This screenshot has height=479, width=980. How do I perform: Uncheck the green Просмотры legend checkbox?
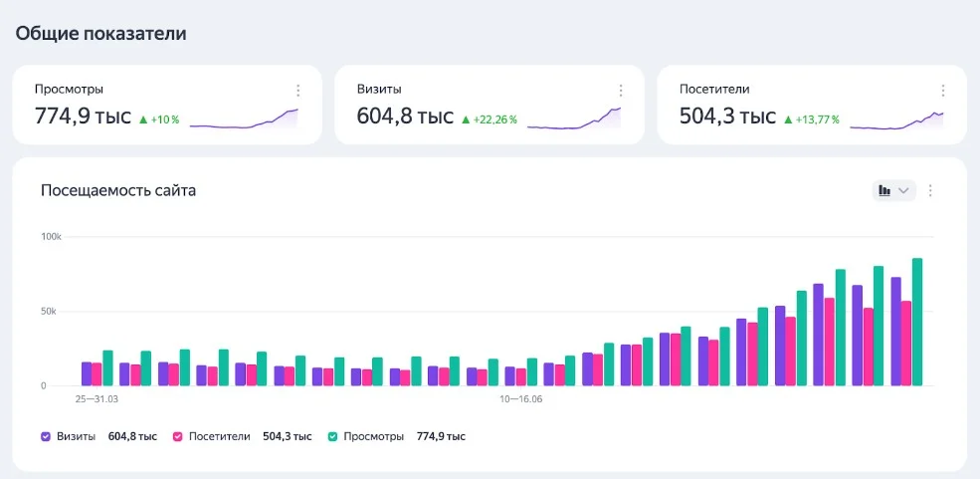click(333, 436)
